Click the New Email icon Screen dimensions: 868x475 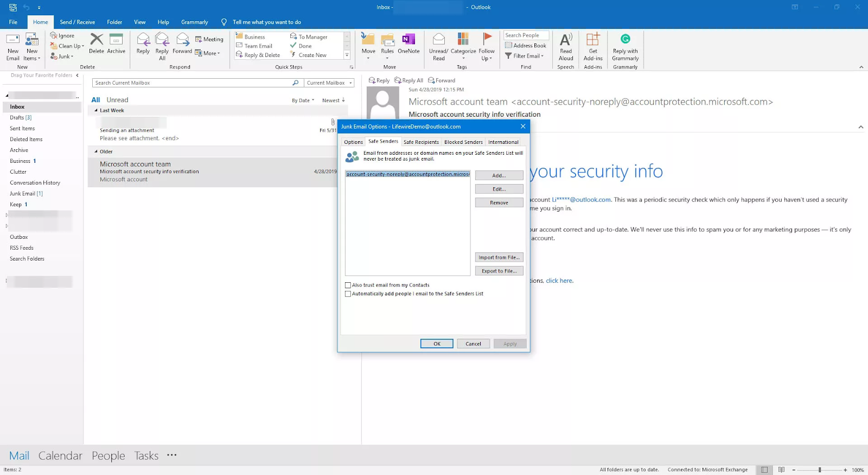[x=13, y=40]
